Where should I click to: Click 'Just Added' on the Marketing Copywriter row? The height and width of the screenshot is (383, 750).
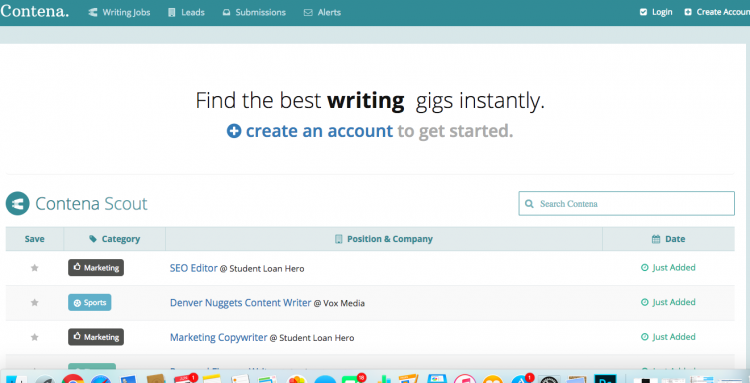pos(674,337)
